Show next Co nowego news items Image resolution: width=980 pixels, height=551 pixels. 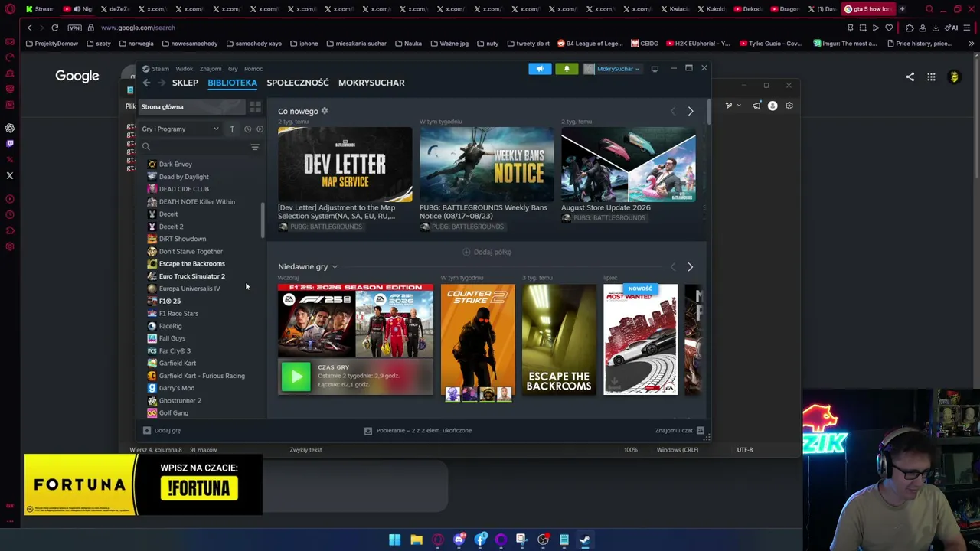[690, 112]
